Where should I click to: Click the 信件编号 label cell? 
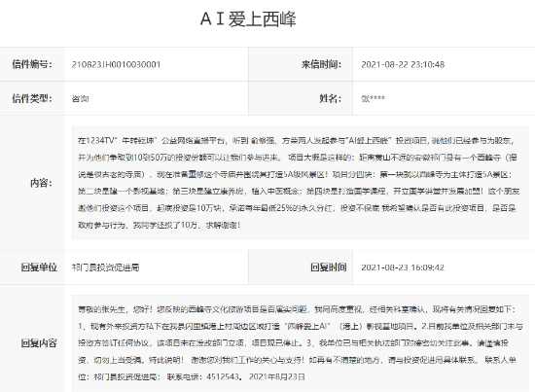(32, 64)
